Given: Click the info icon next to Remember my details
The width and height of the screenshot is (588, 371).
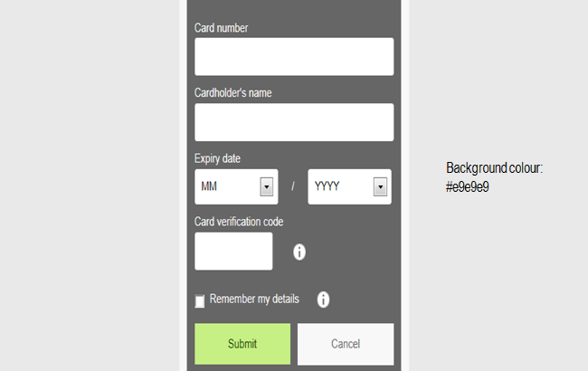Looking at the screenshot, I should tap(323, 300).
